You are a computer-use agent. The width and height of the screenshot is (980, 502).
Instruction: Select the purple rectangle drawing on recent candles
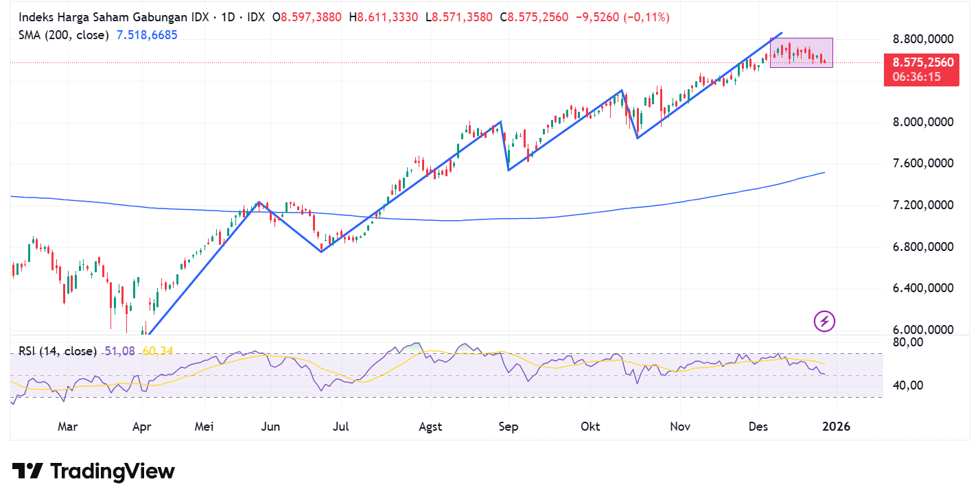coord(802,51)
